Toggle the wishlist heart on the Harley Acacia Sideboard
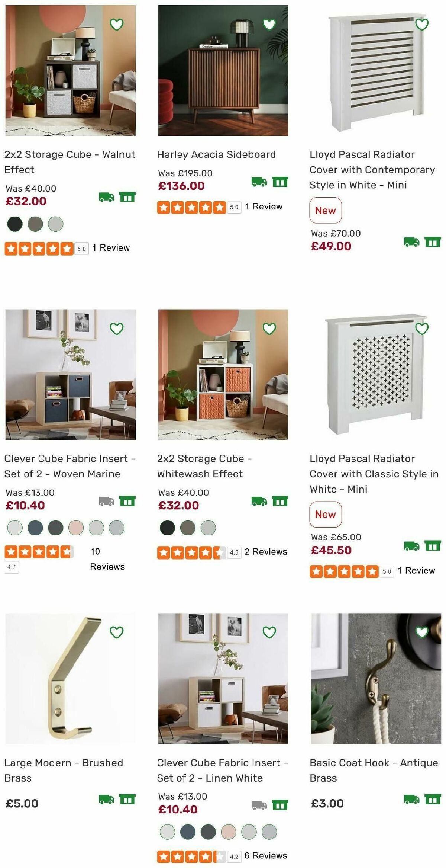Viewport: 446px width, 868px height. point(269,24)
